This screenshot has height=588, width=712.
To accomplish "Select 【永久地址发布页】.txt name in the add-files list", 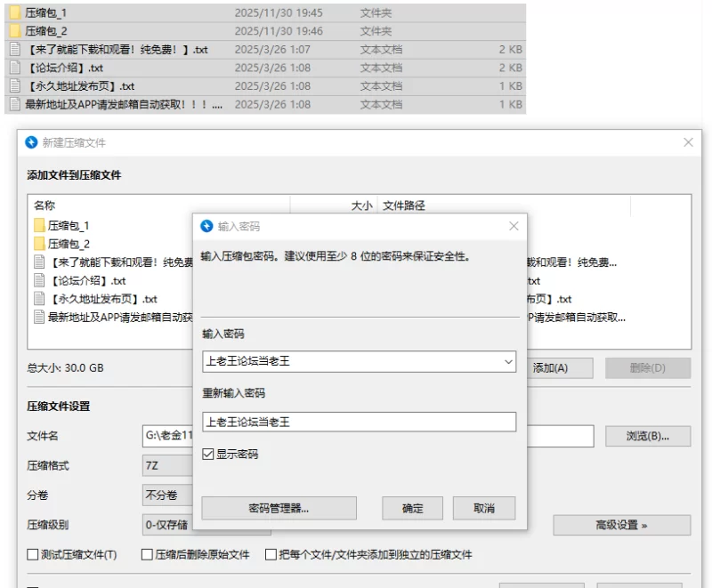I will point(103,299).
